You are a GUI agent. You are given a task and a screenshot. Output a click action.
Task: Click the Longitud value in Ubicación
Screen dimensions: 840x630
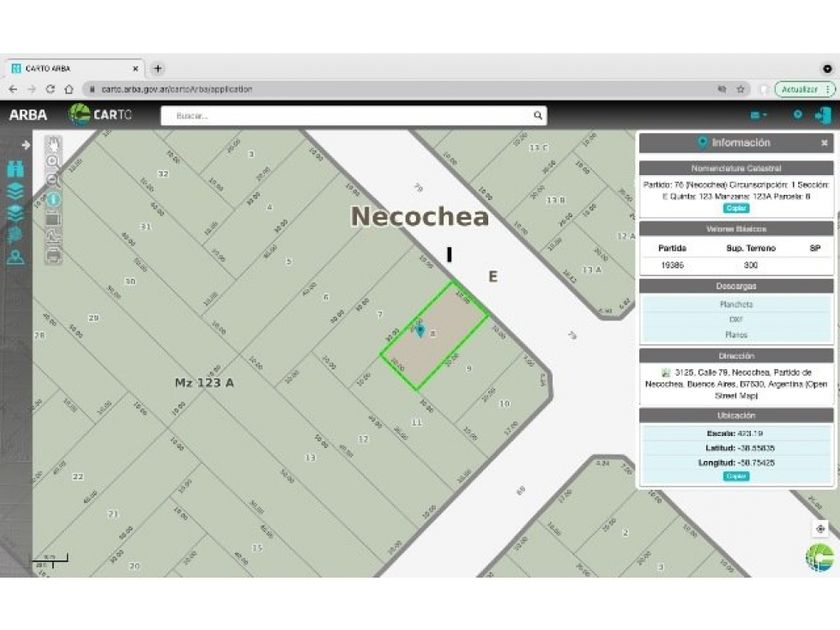click(756, 462)
